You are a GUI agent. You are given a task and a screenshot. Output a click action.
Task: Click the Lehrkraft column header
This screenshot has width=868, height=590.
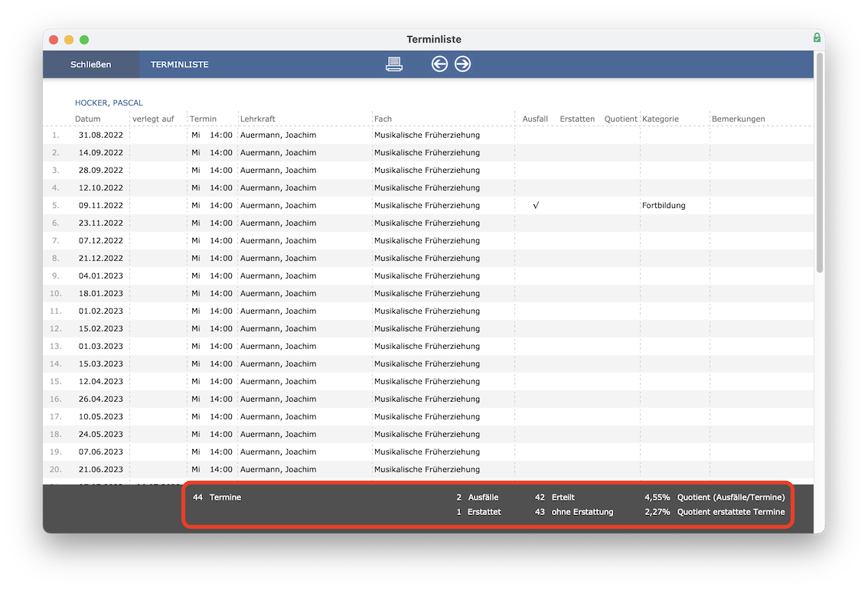pos(257,119)
